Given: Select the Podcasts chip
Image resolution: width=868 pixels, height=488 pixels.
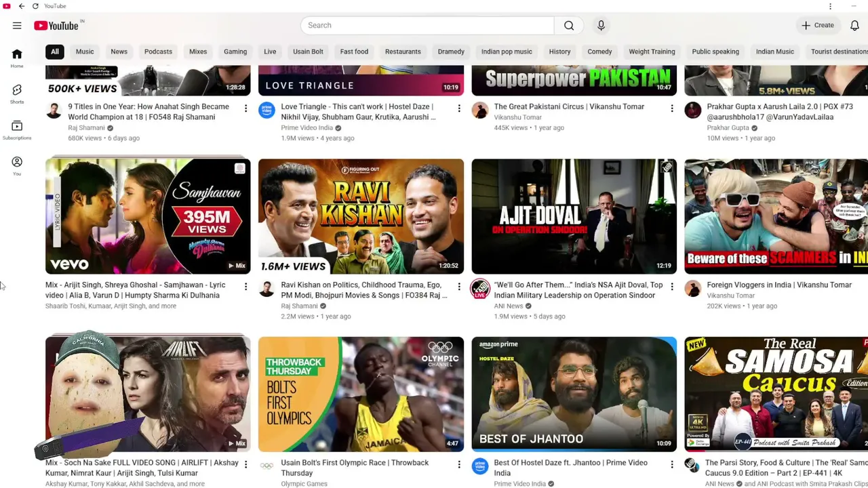Looking at the screenshot, I should click(x=158, y=52).
